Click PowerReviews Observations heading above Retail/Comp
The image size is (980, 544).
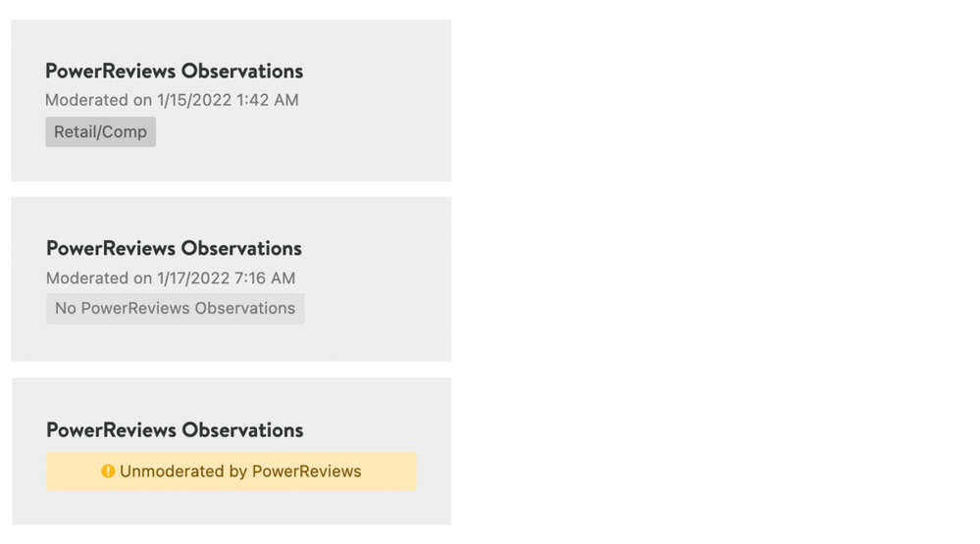click(x=174, y=72)
